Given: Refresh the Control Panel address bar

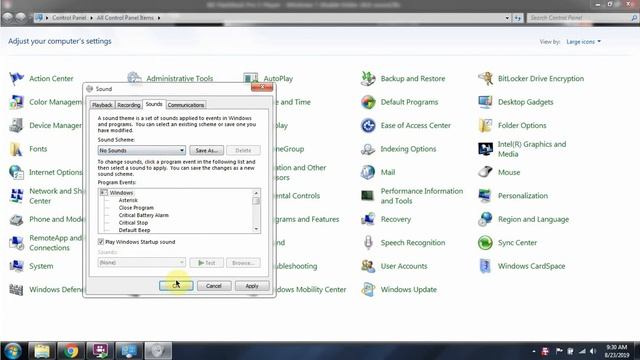Looking at the screenshot, I should [x=518, y=18].
